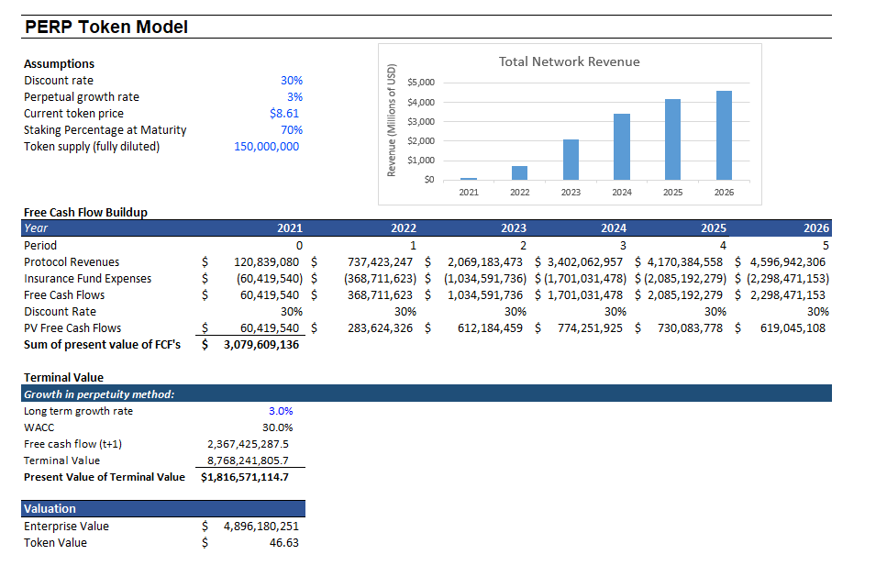Click PV Free Cash Flows value 774,251,925
Viewport: 887px width, 588px height.
pyautogui.click(x=590, y=327)
